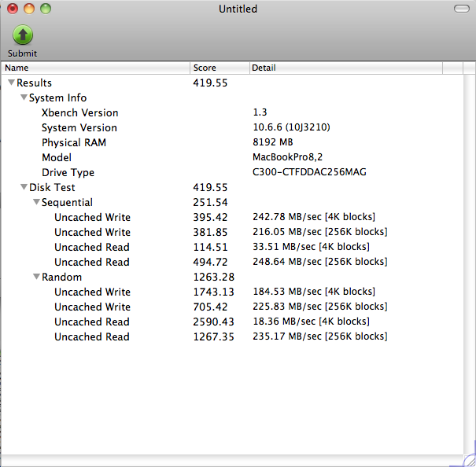
Task: Click the Results score 419.55
Action: (210, 83)
